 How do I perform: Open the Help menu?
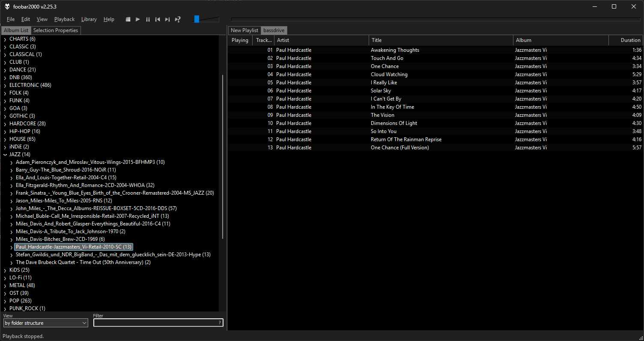click(x=109, y=19)
